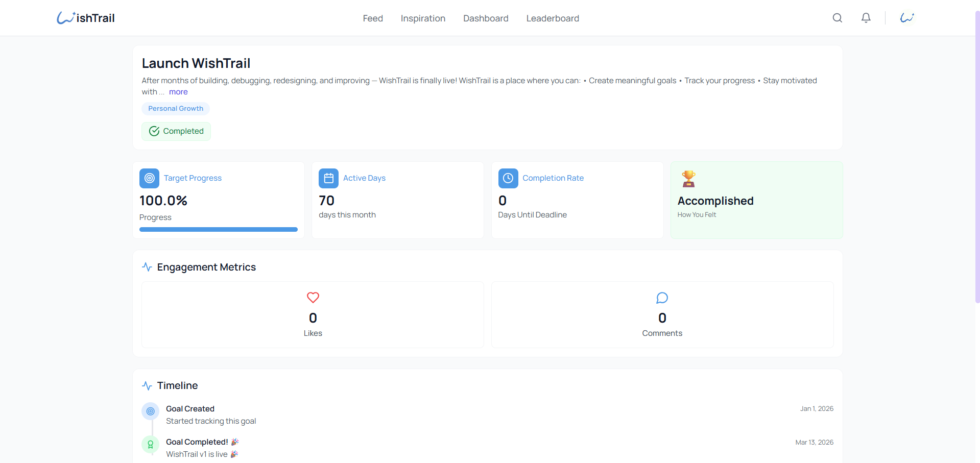Click the Completed checkmark circle icon

pyautogui.click(x=154, y=131)
